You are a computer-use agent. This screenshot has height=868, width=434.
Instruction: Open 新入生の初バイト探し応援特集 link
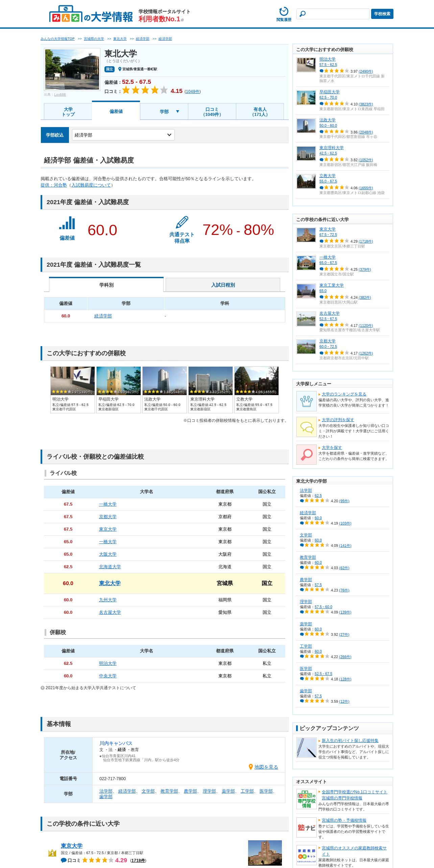coord(350,741)
